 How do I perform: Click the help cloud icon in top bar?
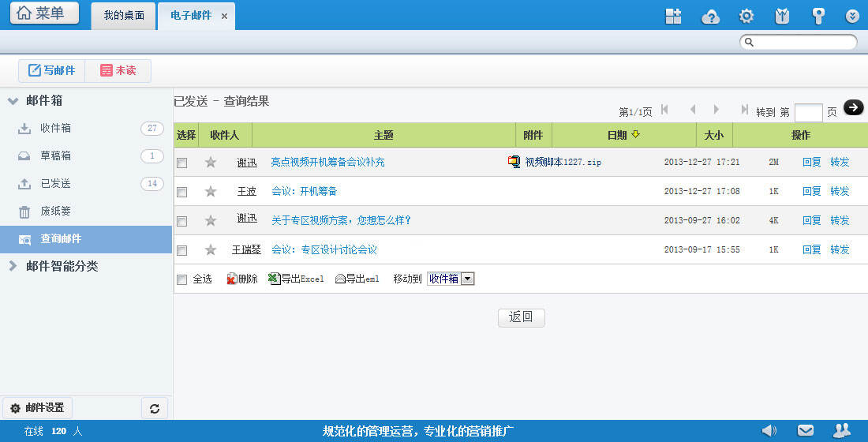(711, 16)
